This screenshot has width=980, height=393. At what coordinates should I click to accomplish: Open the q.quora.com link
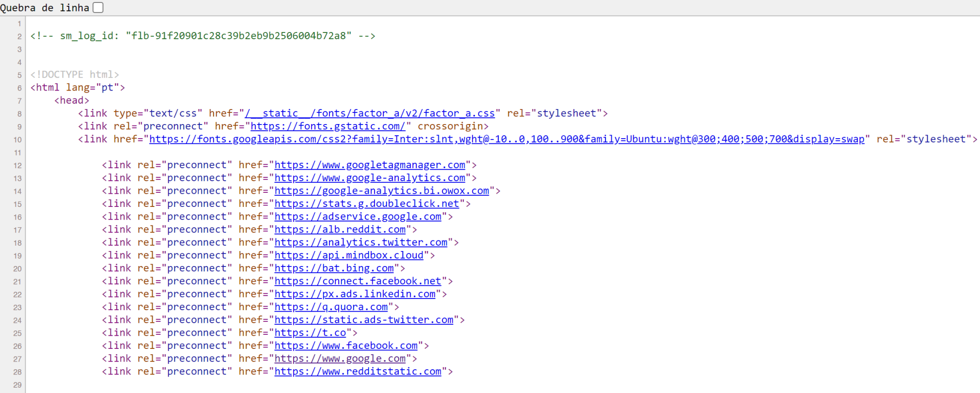click(x=331, y=307)
